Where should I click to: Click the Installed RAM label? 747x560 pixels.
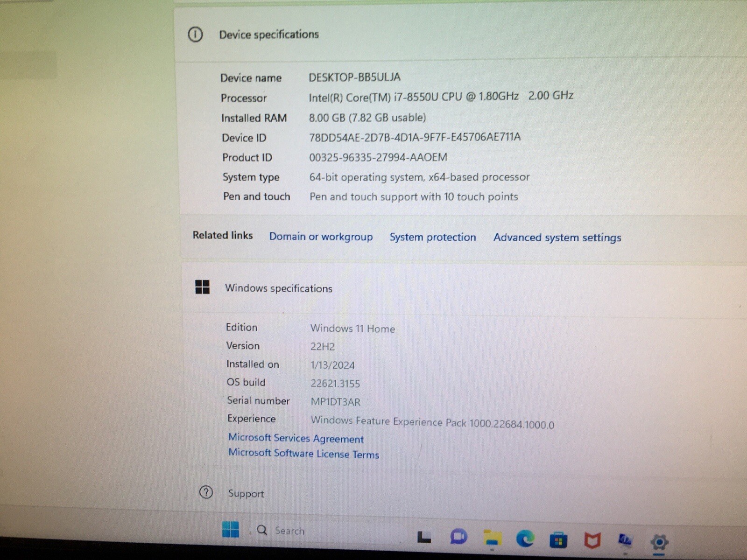(x=254, y=118)
